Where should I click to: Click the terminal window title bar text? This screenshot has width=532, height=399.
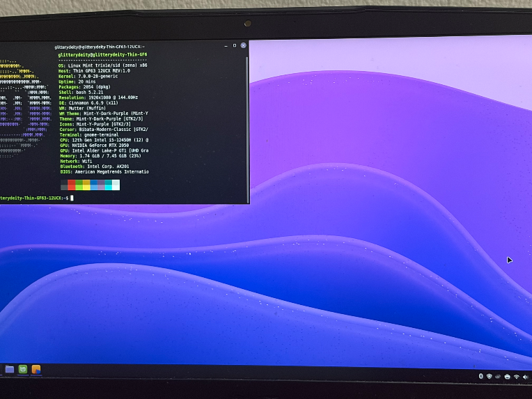[x=100, y=47]
